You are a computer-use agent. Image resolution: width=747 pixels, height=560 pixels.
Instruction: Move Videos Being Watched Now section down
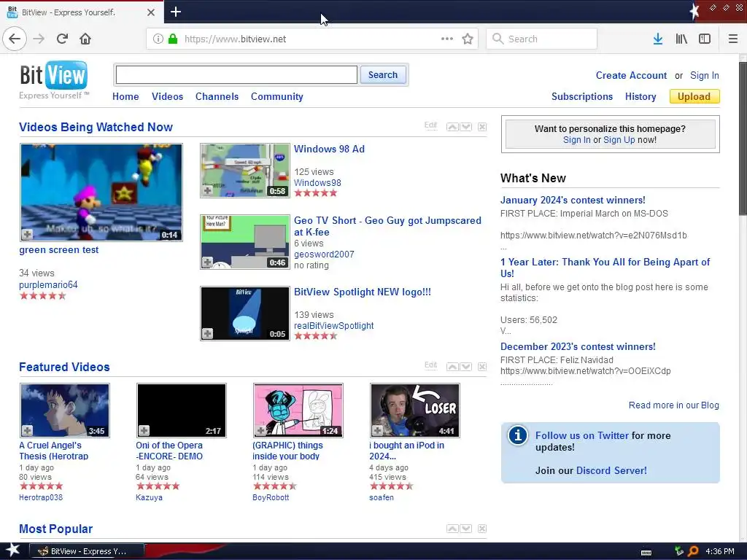click(x=466, y=127)
